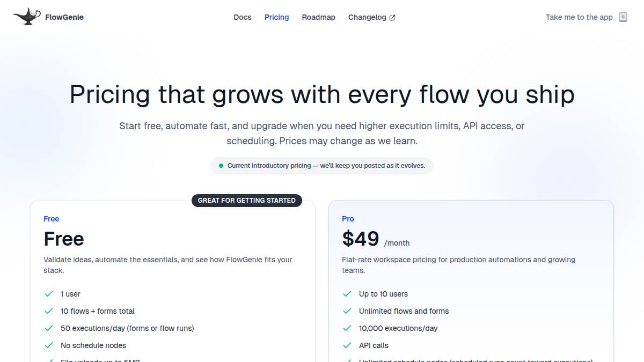Image resolution: width=644 pixels, height=362 pixels.
Task: Click the FlowGenie genie lamp logo
Action: click(x=27, y=17)
